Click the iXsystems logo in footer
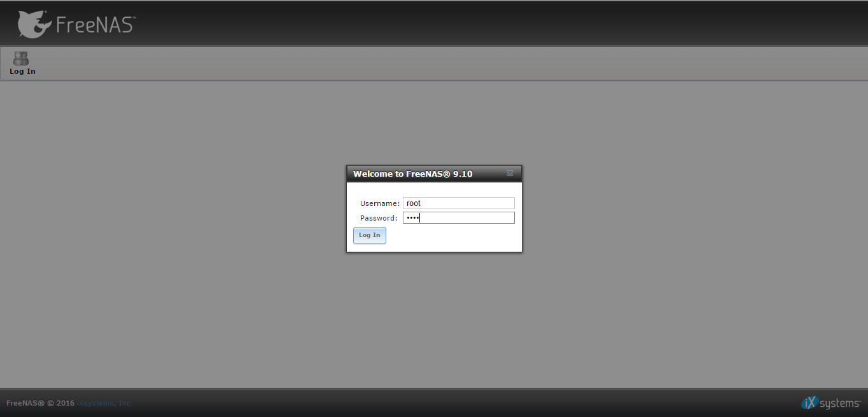868x417 pixels. (x=831, y=402)
